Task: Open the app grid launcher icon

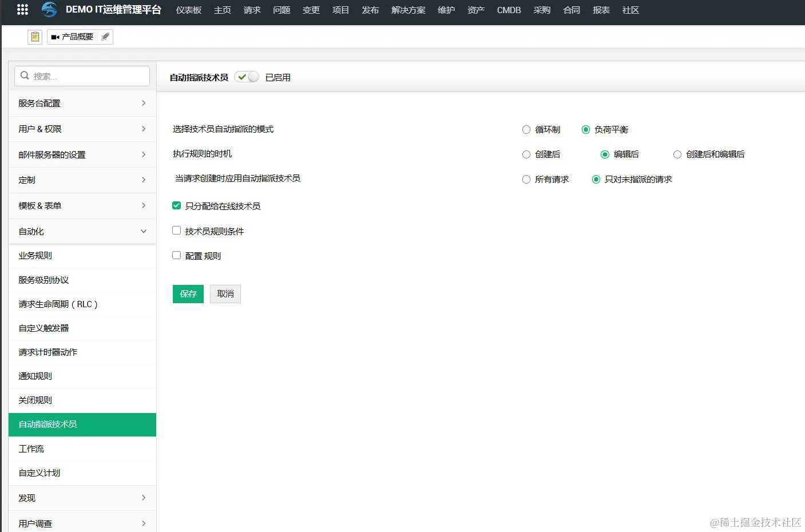Action: (22, 10)
